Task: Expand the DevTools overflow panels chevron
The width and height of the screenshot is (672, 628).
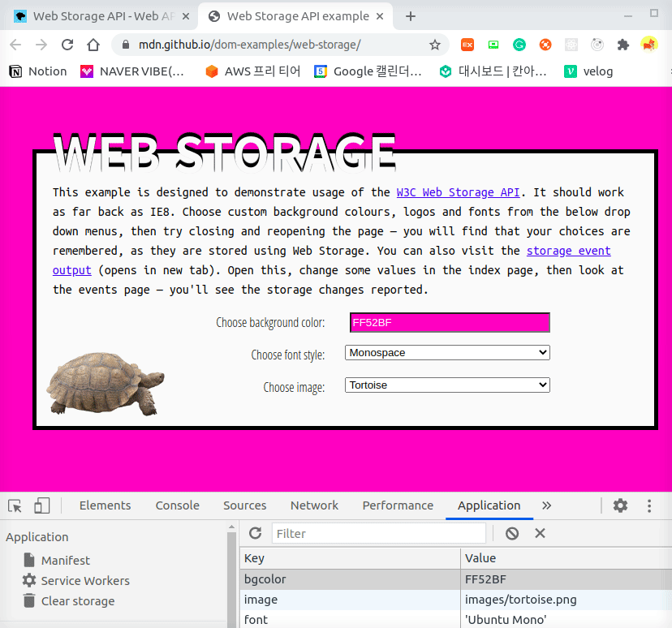Action: [x=546, y=505]
